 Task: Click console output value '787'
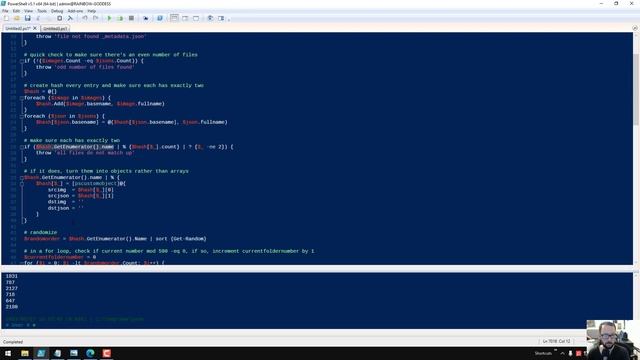click(10, 282)
